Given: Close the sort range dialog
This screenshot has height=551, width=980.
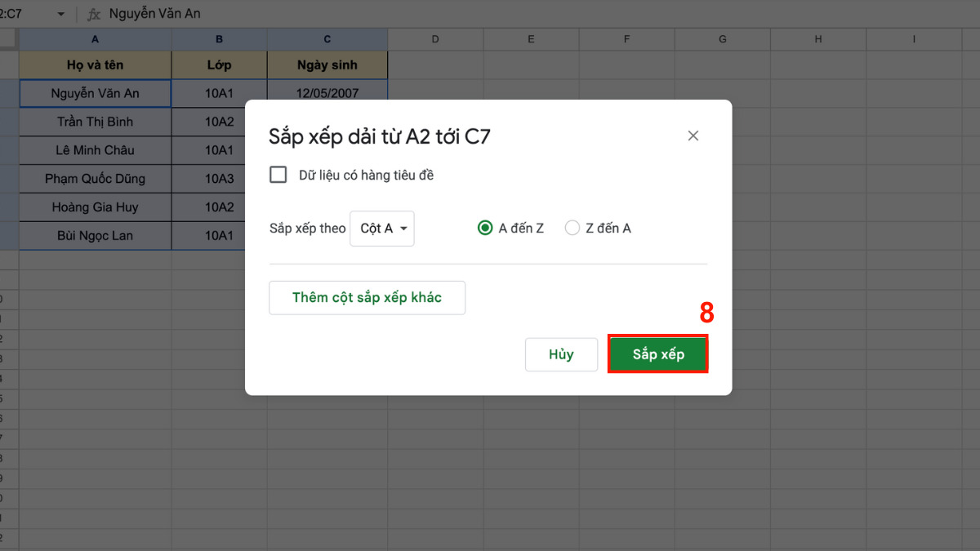Looking at the screenshot, I should [x=693, y=136].
